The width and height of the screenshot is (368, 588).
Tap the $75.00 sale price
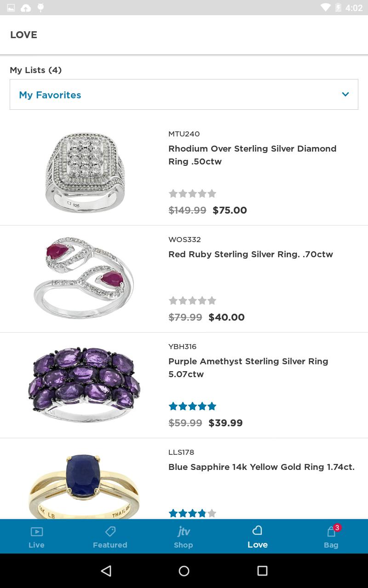click(230, 210)
